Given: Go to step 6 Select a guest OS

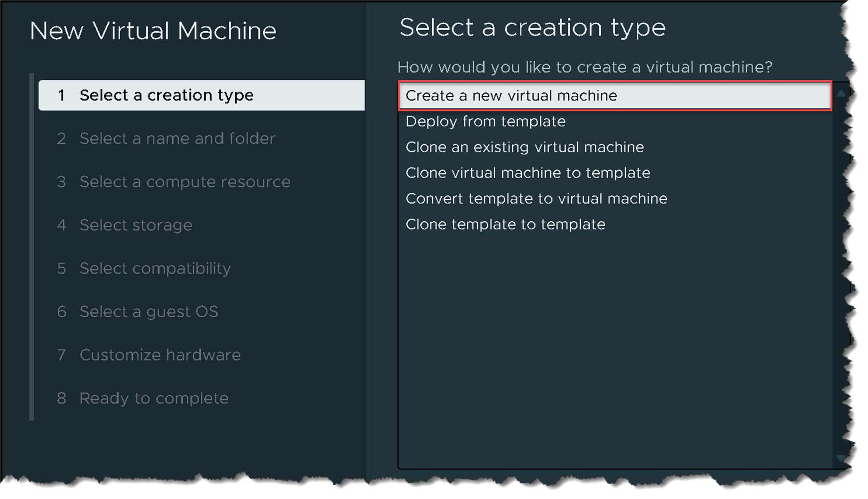Looking at the screenshot, I should click(149, 312).
